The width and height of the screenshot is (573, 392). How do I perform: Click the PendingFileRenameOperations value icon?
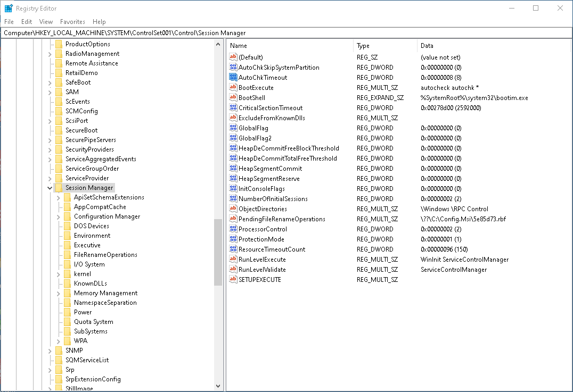point(233,219)
